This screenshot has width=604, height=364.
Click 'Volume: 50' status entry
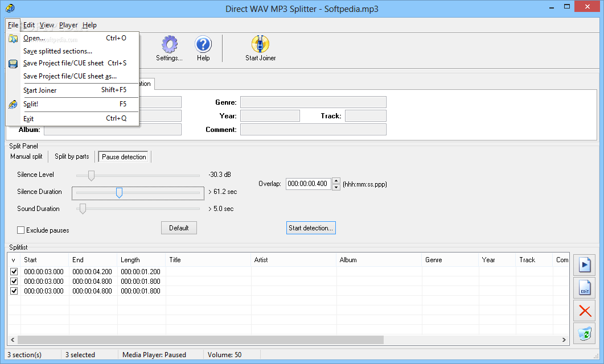click(224, 355)
